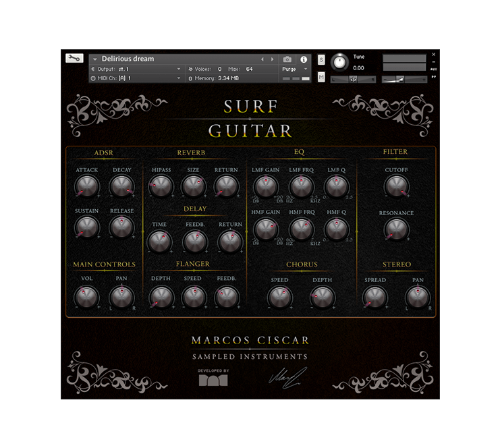Click the HMF Gain knob
Image resolution: width=500 pixels, height=448 pixels.
(x=266, y=229)
